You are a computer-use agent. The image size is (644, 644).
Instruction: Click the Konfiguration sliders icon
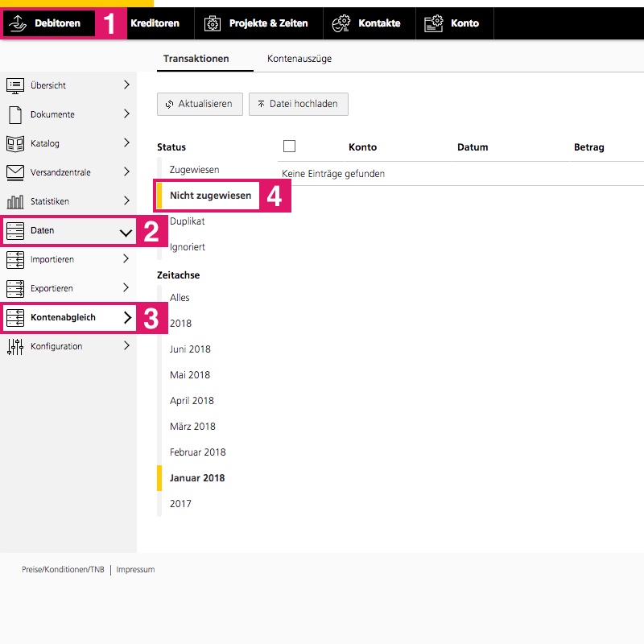(x=15, y=346)
